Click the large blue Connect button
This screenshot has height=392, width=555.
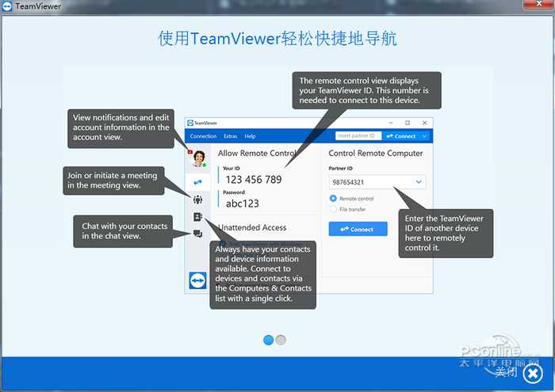coord(358,229)
